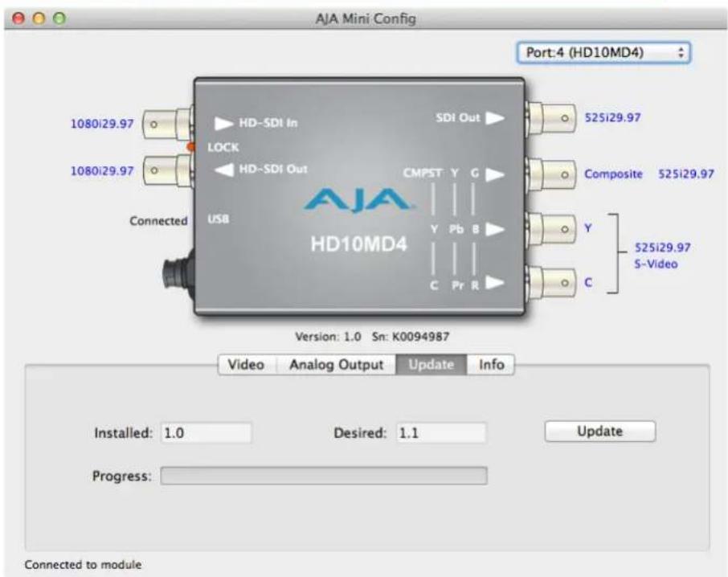
Task: Click the 1080i29.97 label beside HD-SDI Out
Action: [x=102, y=171]
